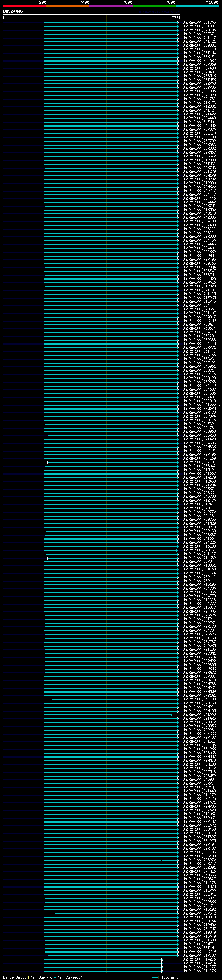
Task: Select hit label UniRef100_P06671
Action: [x=199, y=489]
